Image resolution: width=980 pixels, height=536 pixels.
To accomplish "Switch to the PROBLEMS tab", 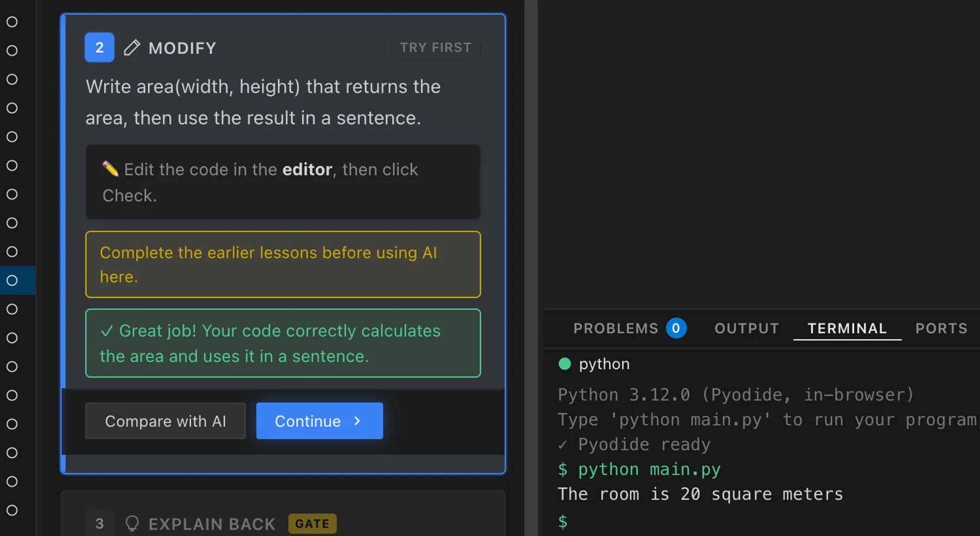I will 616,328.
